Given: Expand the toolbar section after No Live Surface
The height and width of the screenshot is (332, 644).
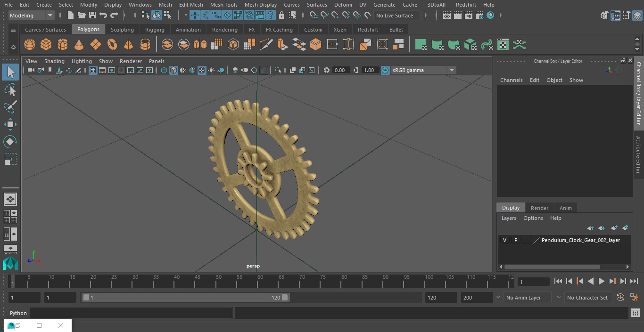Looking at the screenshot, I should coord(425,16).
